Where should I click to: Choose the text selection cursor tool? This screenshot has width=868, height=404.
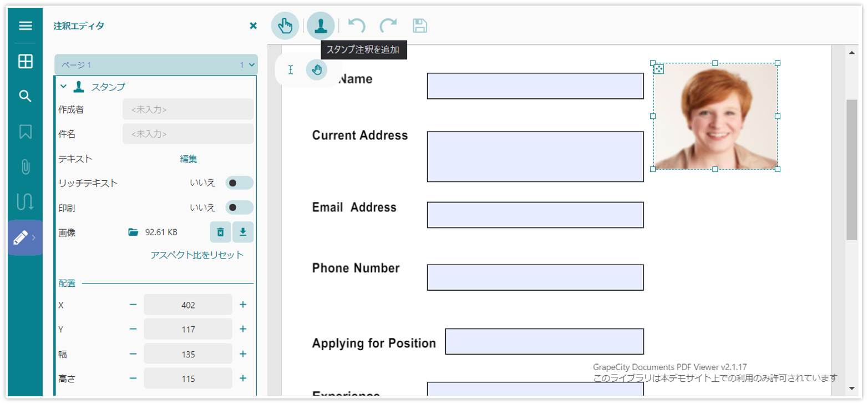pyautogui.click(x=291, y=69)
